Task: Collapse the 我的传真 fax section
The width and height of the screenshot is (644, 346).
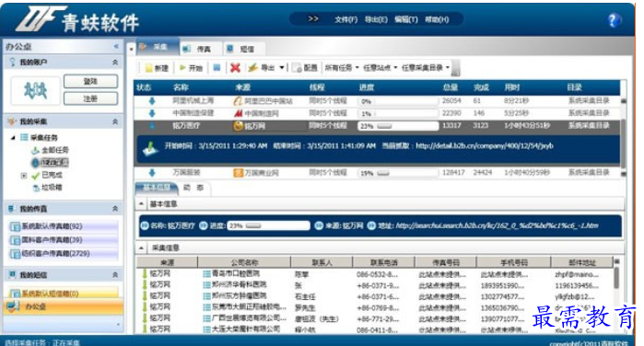Action: [115, 209]
